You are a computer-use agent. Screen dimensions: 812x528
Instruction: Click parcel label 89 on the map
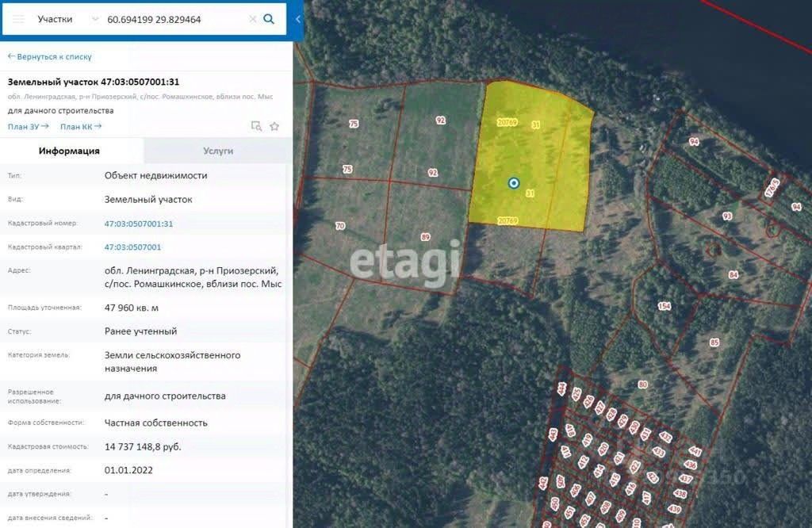point(425,237)
